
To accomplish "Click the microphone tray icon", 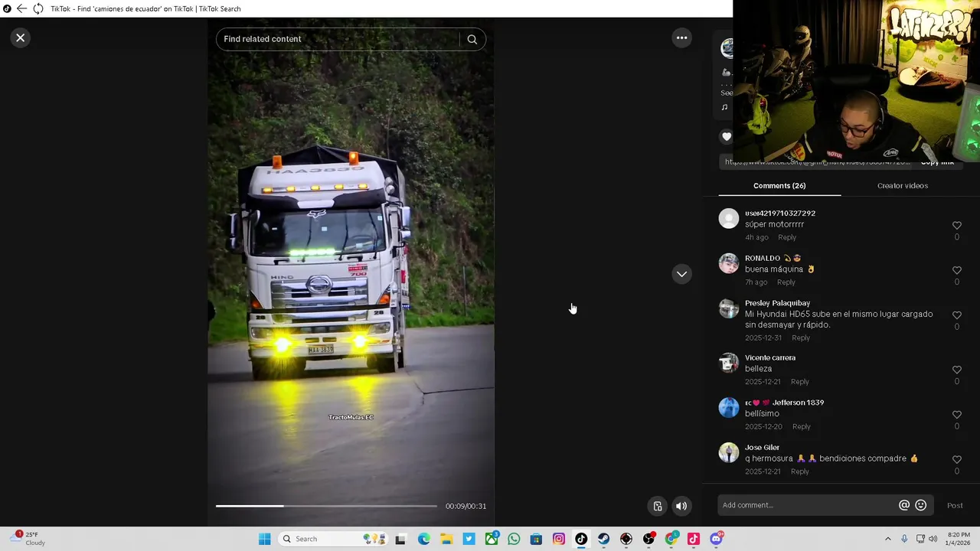I will (x=904, y=539).
